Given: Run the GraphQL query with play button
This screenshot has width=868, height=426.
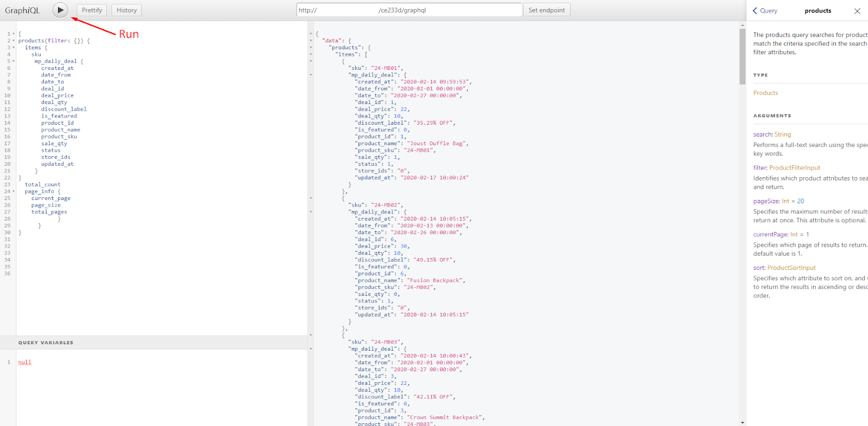Looking at the screenshot, I should pos(60,10).
